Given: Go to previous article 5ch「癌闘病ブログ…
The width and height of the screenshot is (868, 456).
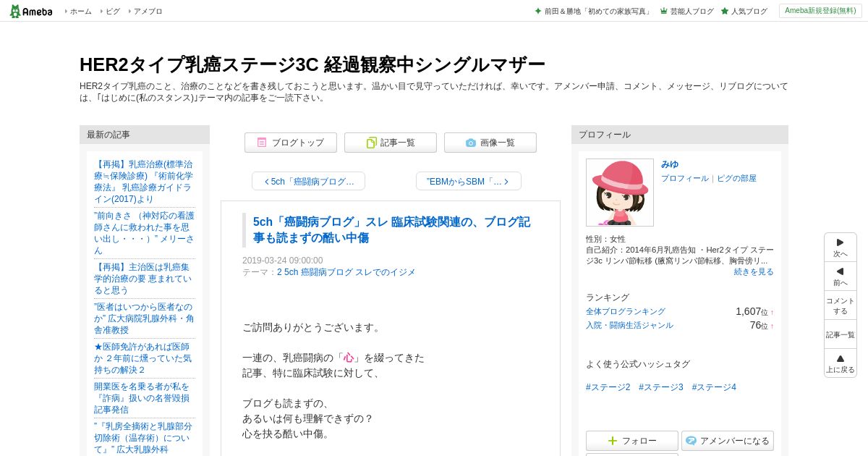Looking at the screenshot, I should point(308,181).
